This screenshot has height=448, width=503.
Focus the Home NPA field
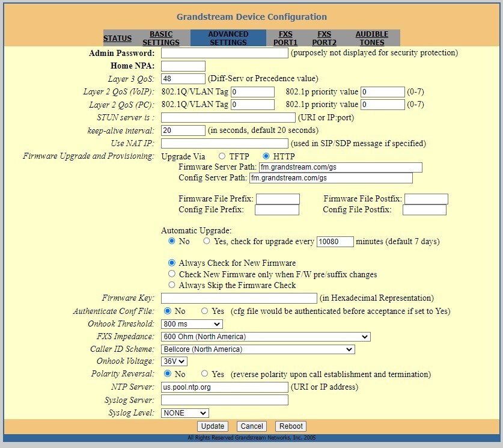183,66
